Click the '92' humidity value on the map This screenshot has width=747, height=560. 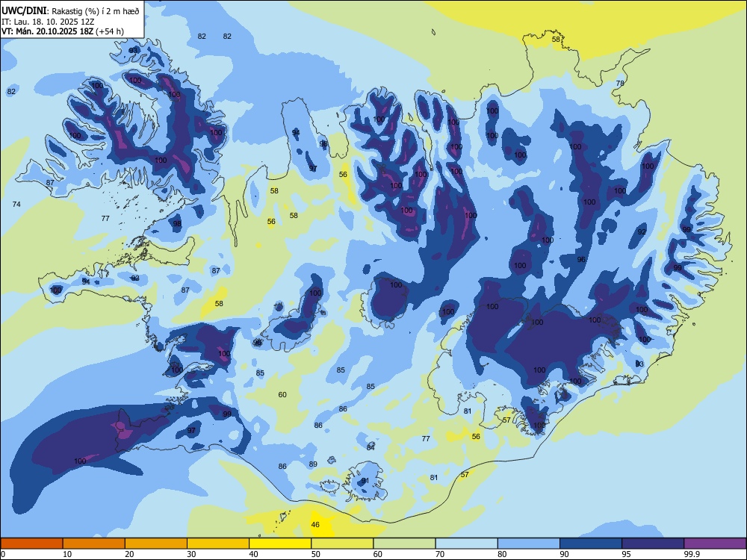[x=642, y=232]
